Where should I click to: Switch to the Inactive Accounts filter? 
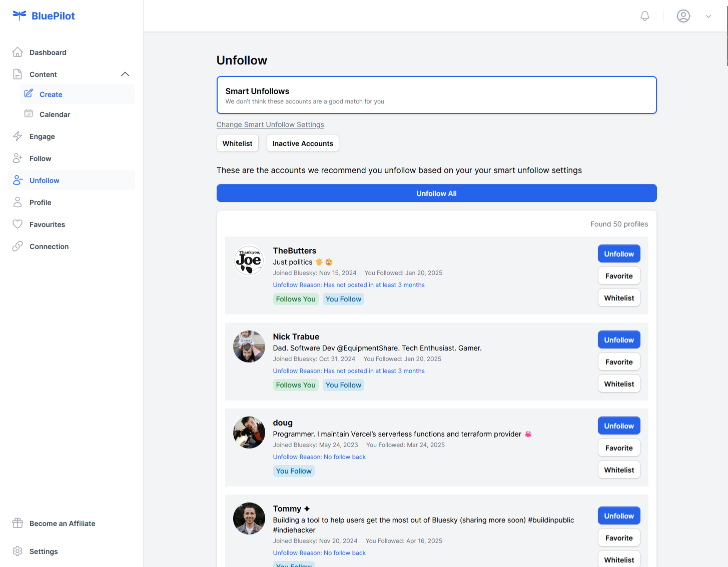tap(303, 143)
